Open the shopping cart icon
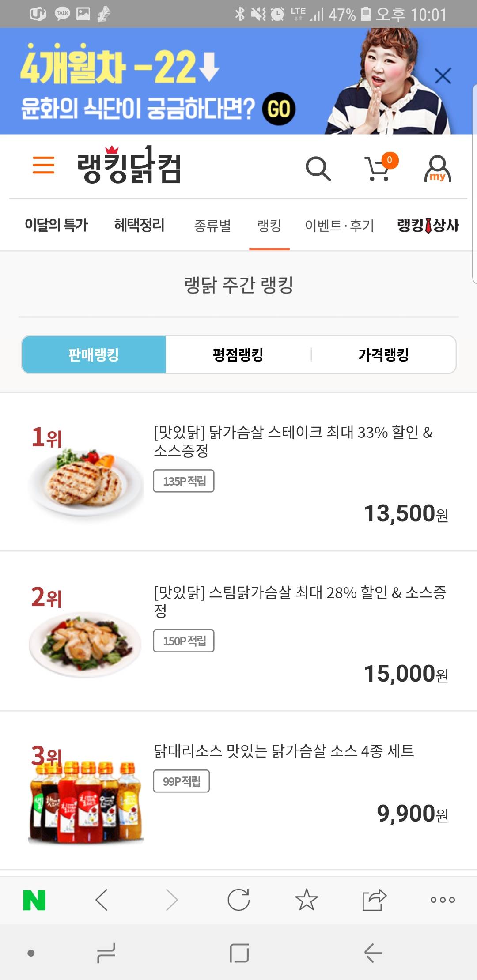Viewport: 477px width, 980px height. coord(379,168)
